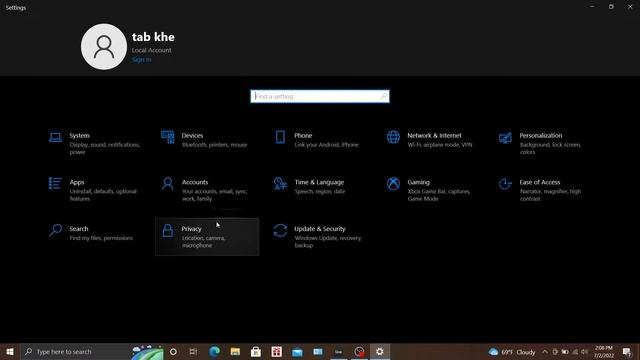
Task: Open the 69°F Cloudy weather widget
Action: tap(512, 352)
